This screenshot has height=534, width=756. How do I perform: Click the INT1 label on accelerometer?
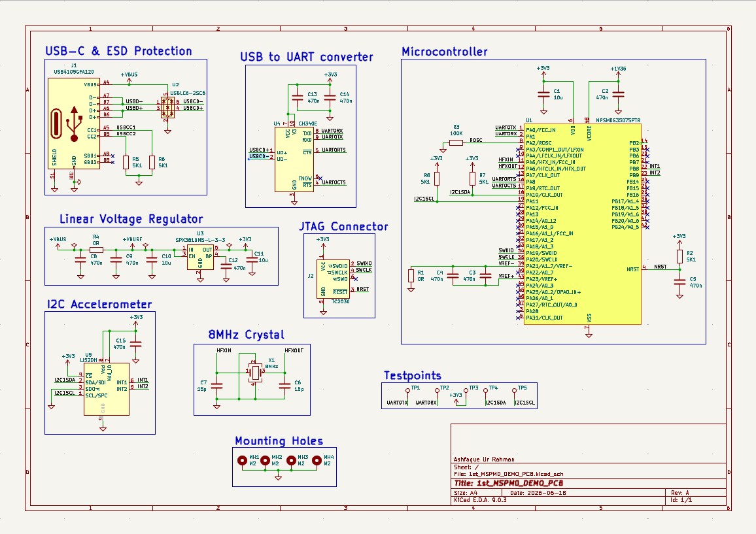[143, 380]
